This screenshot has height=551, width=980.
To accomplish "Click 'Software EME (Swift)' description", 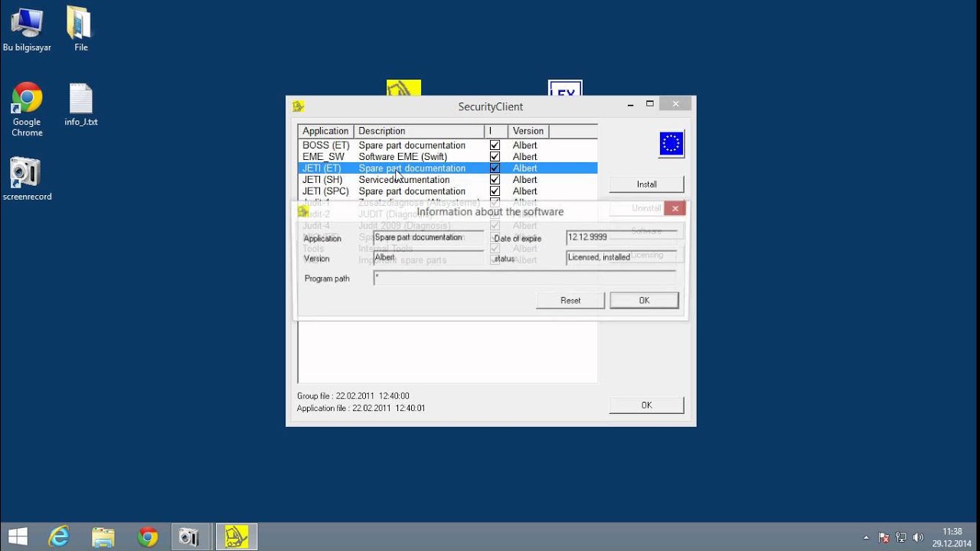I will [403, 157].
